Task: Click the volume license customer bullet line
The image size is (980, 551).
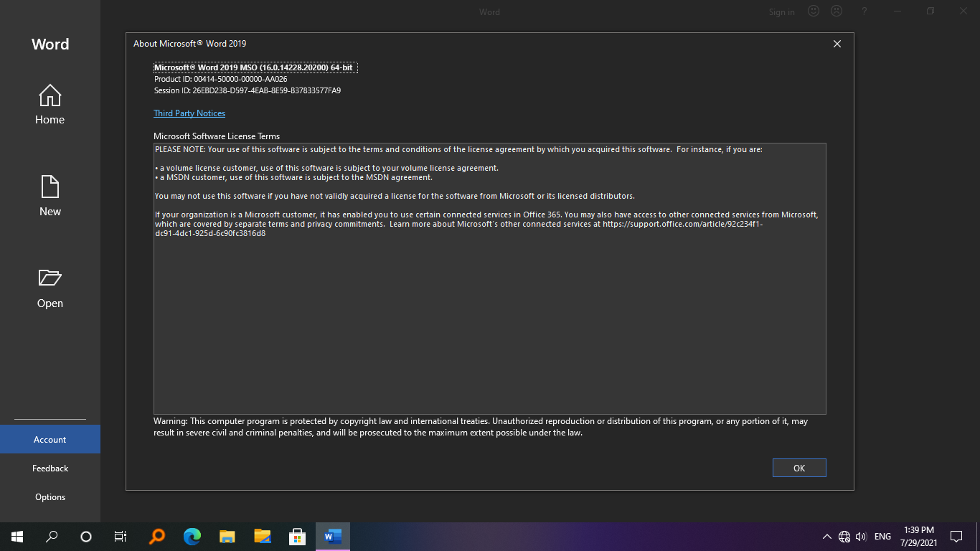Action: tap(326, 168)
